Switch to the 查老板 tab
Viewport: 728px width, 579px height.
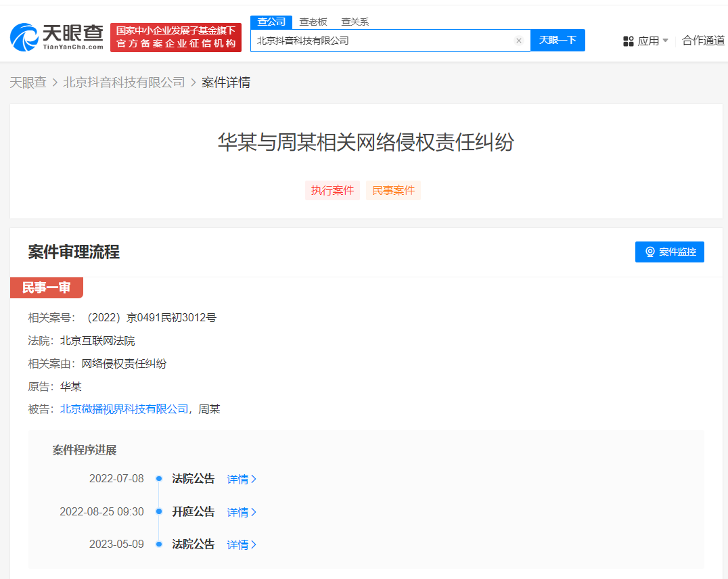[x=313, y=22]
